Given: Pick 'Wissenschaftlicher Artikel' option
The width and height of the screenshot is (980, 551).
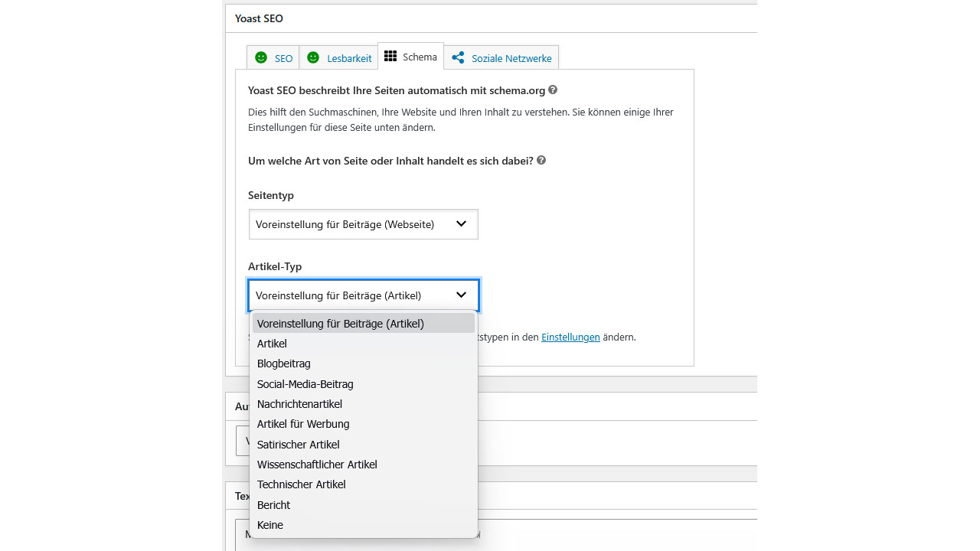Looking at the screenshot, I should [x=364, y=465].
